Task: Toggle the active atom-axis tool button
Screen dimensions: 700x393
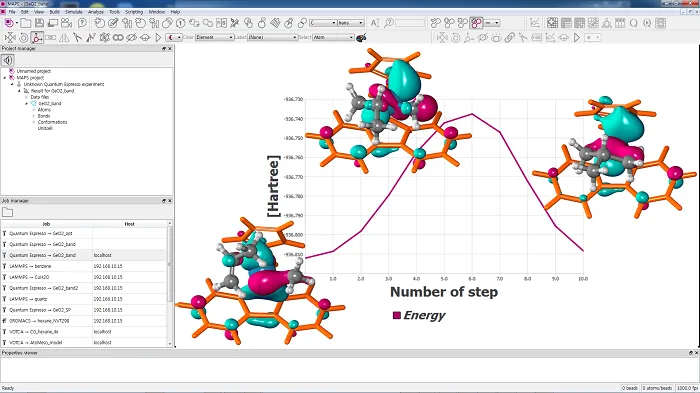Action: (37, 38)
